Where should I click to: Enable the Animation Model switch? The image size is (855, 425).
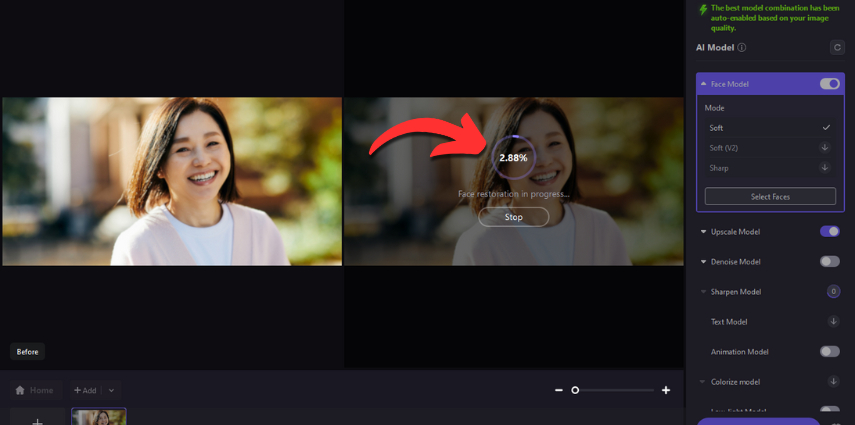(x=829, y=351)
